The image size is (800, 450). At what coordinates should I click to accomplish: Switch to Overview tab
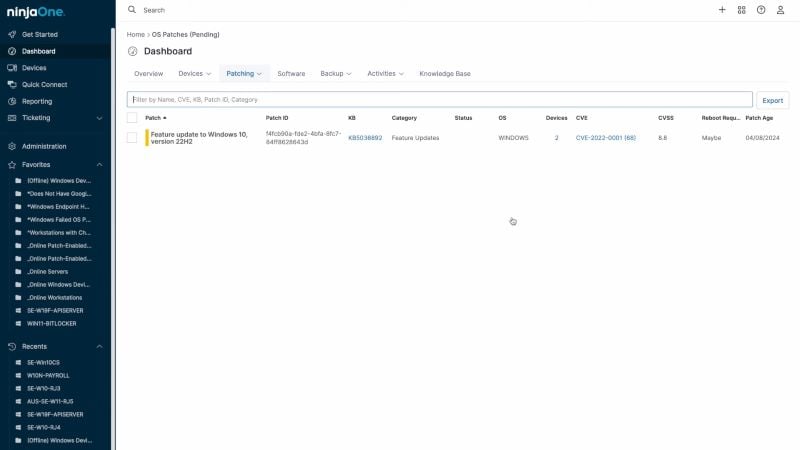148,73
